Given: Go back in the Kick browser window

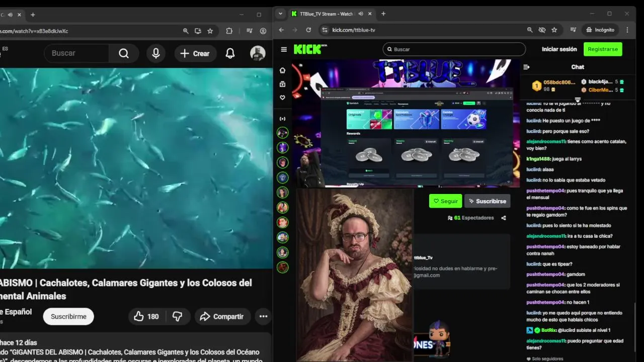Looking at the screenshot, I should 281,30.
